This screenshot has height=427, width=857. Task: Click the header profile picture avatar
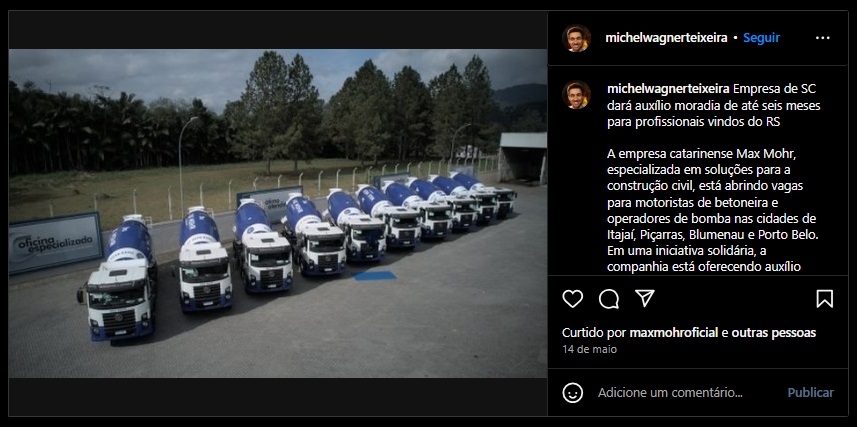(576, 38)
